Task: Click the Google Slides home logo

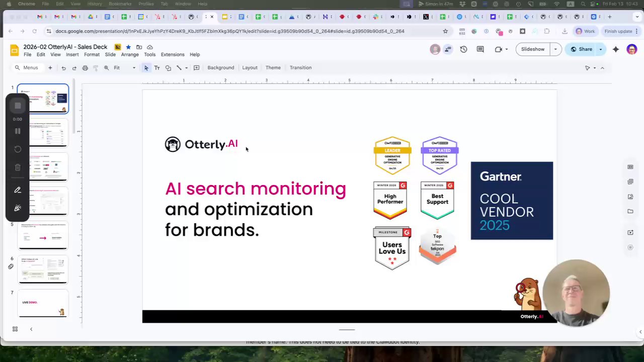Action: click(15, 50)
